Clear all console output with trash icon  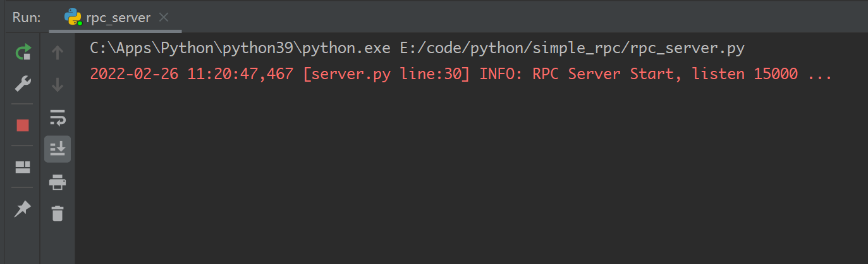point(58,213)
